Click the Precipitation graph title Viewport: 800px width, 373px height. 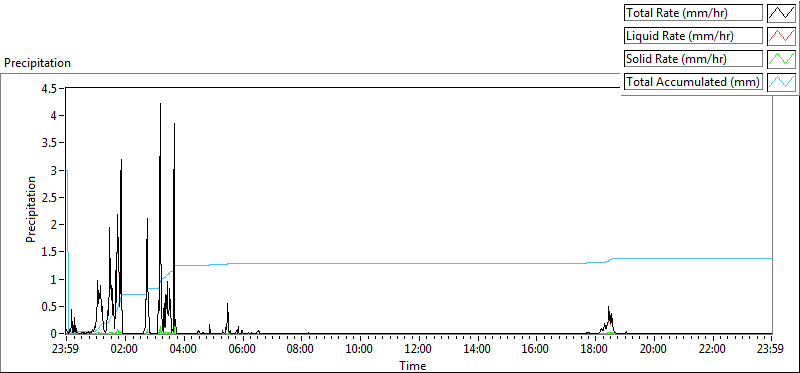tap(37, 63)
